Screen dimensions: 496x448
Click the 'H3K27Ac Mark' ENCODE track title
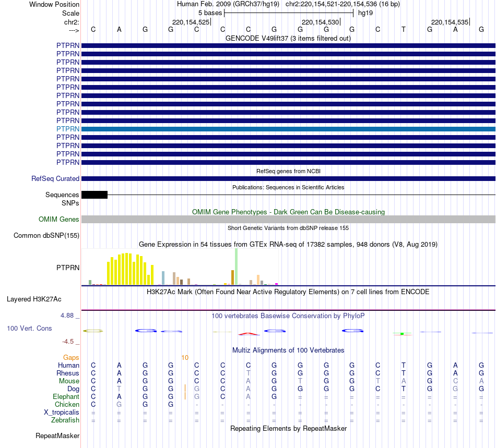click(x=288, y=292)
